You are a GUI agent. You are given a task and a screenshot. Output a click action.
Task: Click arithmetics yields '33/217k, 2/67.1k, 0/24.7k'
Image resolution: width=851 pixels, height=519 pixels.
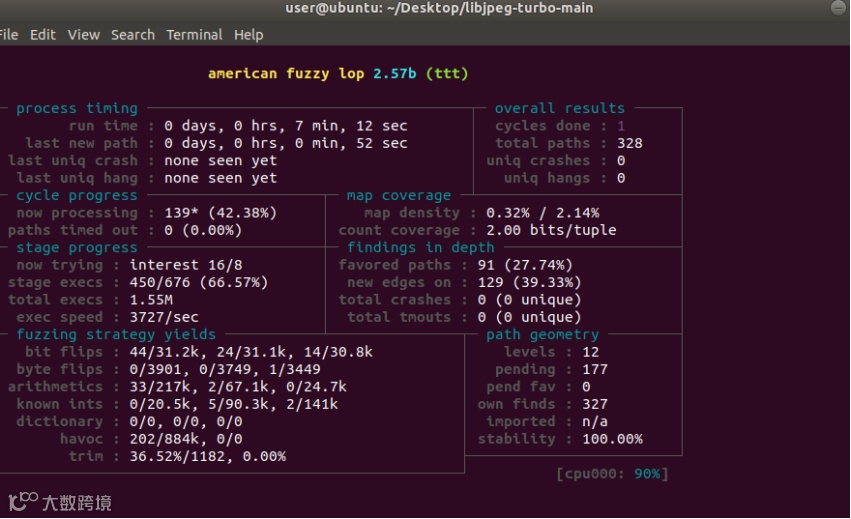pyautogui.click(x=238, y=387)
